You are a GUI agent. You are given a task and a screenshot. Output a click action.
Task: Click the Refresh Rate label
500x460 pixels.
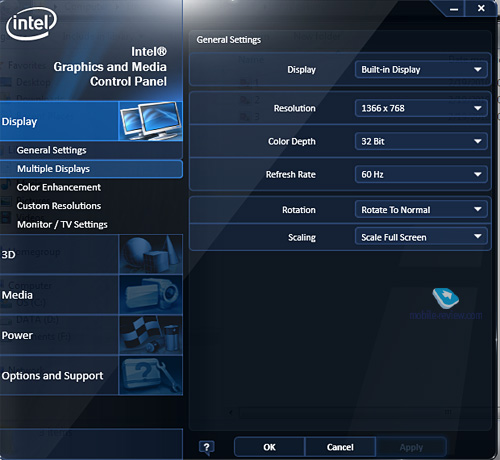[x=291, y=174]
